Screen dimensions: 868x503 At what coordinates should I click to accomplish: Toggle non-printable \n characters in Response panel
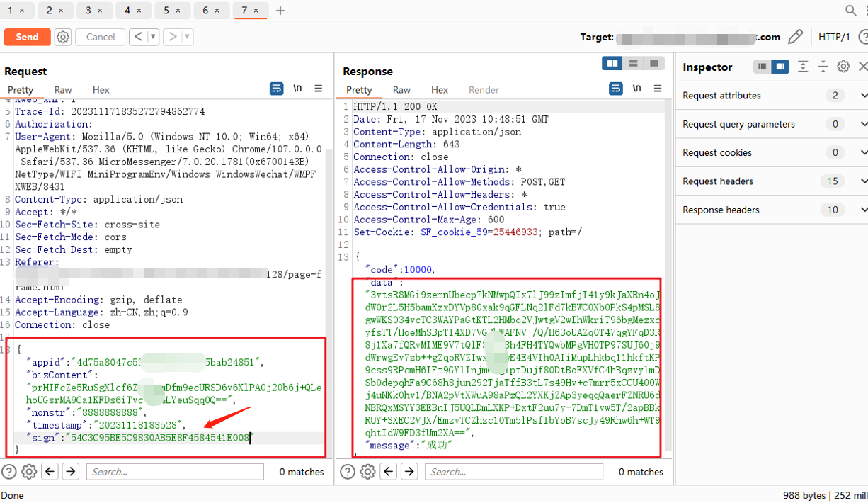[637, 89]
